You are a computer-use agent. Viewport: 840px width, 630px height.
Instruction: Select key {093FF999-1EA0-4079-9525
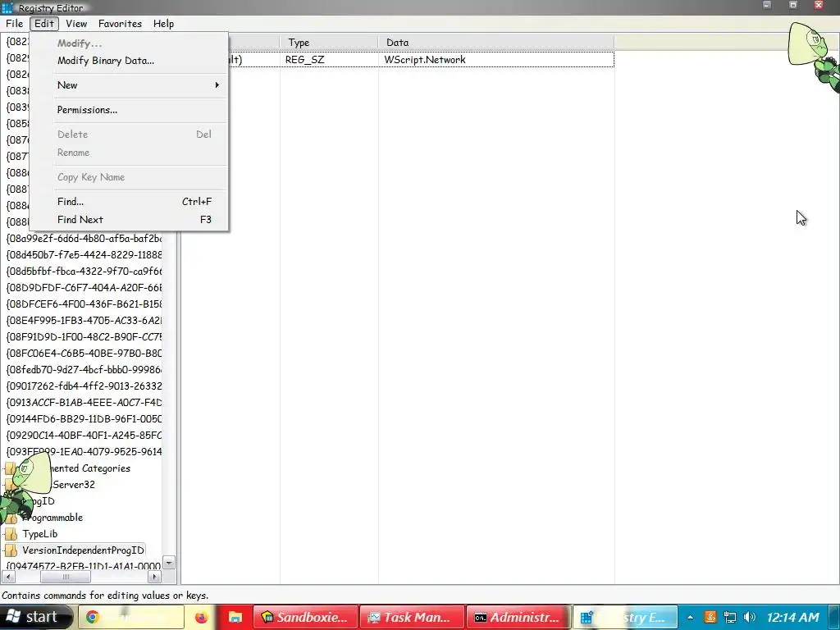[84, 452]
